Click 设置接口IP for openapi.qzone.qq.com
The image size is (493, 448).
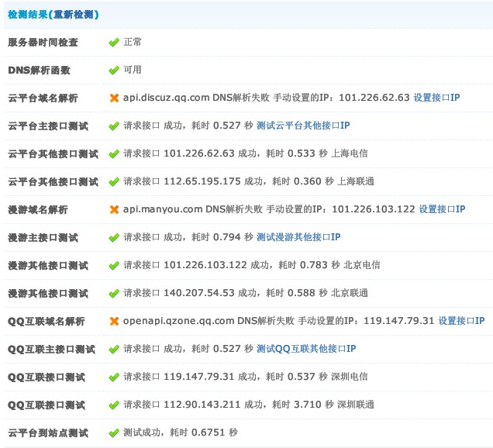(x=461, y=321)
